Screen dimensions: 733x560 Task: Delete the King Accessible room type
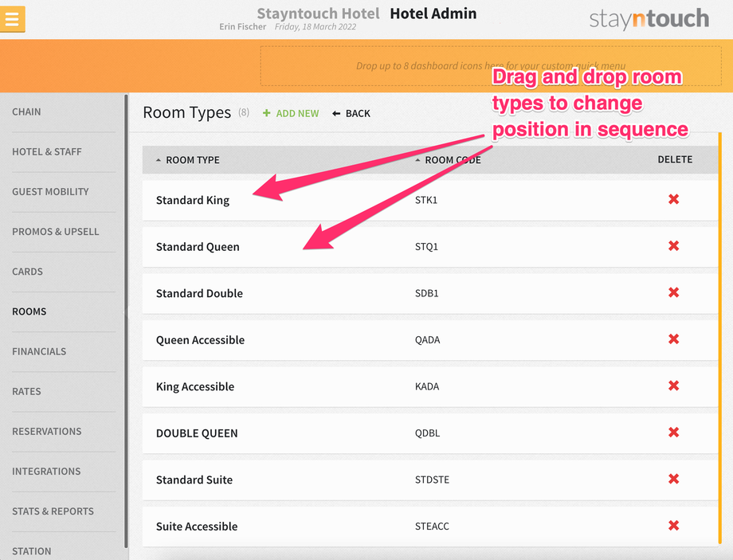coord(673,386)
